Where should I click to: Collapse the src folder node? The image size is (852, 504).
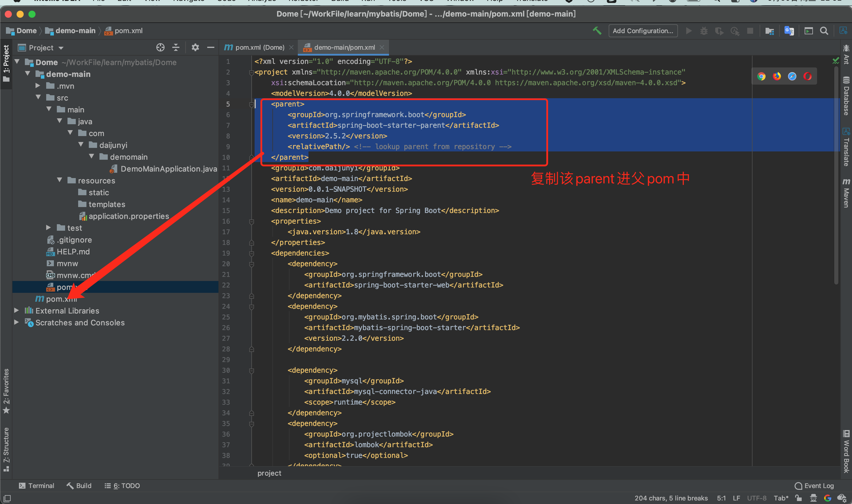(x=38, y=98)
